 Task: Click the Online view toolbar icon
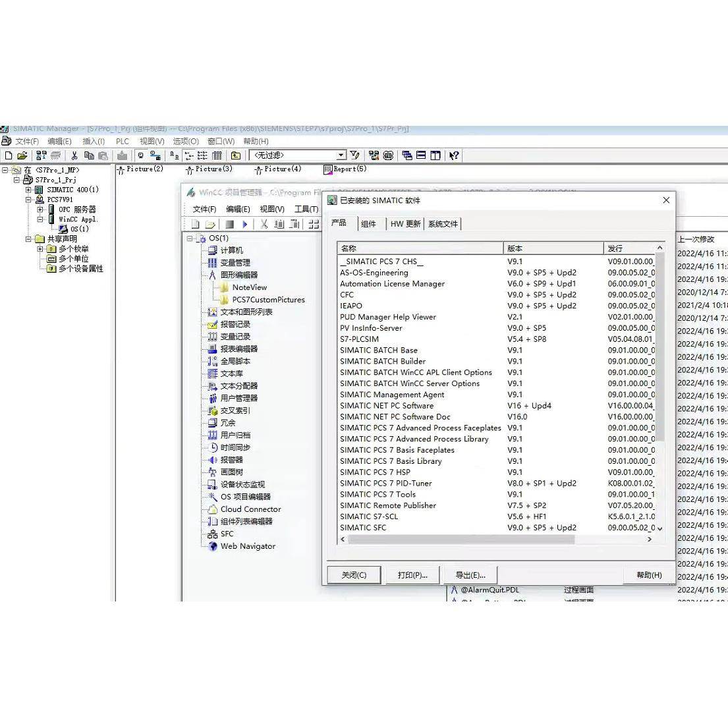pos(141,155)
